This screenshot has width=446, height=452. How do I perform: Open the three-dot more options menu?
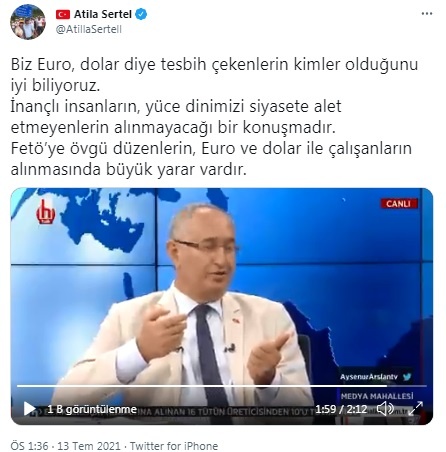(427, 14)
